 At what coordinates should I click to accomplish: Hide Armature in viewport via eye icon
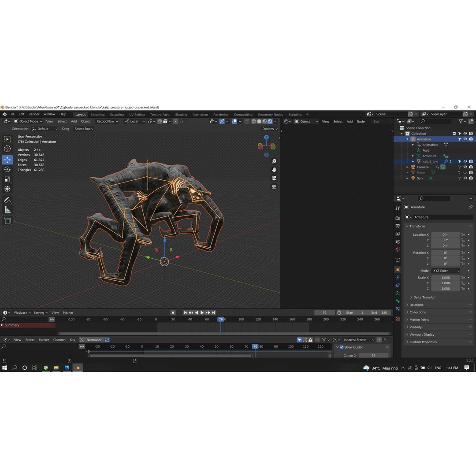(x=465, y=139)
